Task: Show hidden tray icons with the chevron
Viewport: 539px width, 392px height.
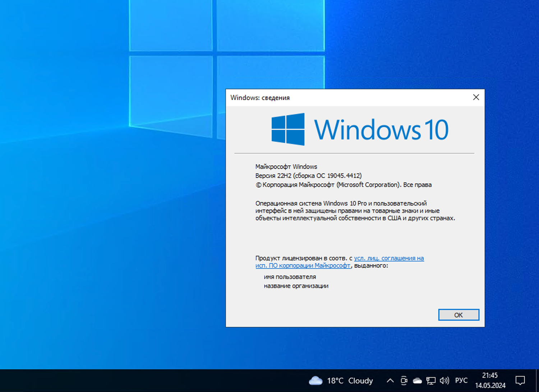Action: tap(390, 381)
